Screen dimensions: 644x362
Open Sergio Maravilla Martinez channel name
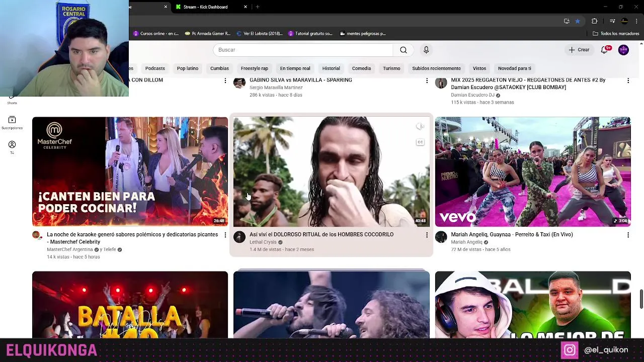click(276, 87)
